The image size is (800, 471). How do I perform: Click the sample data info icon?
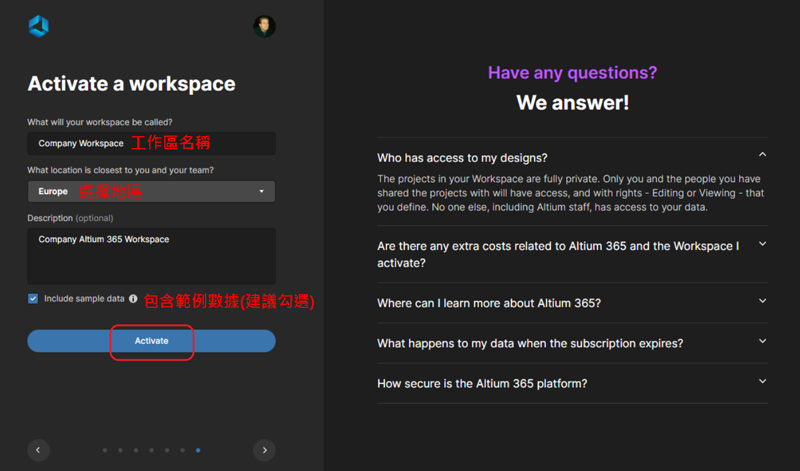[x=133, y=298]
